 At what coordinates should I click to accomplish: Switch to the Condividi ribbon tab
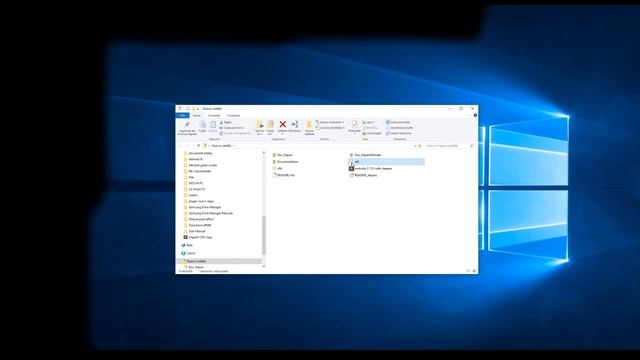[x=214, y=116]
